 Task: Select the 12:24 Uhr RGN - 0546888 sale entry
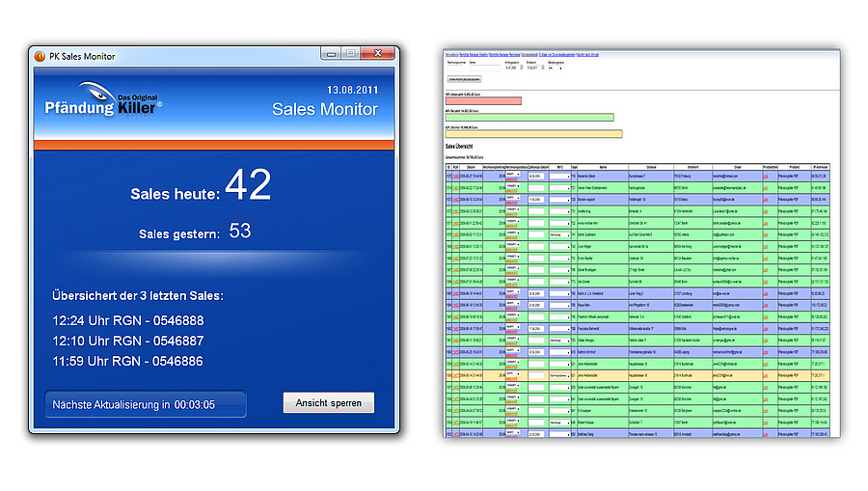click(x=128, y=320)
